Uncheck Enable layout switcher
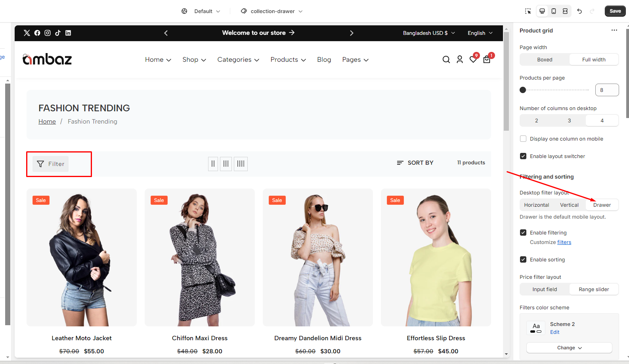629x364 pixels. point(523,156)
